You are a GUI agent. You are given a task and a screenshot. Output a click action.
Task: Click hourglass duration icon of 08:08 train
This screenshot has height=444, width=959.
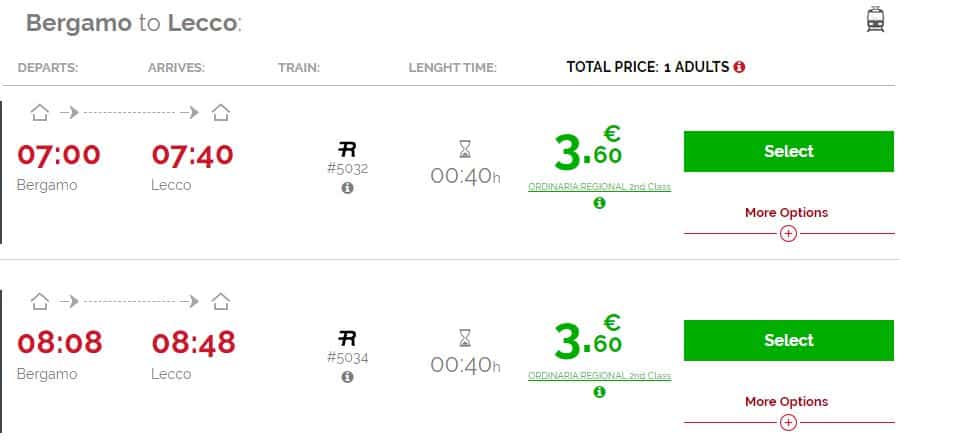pos(465,338)
